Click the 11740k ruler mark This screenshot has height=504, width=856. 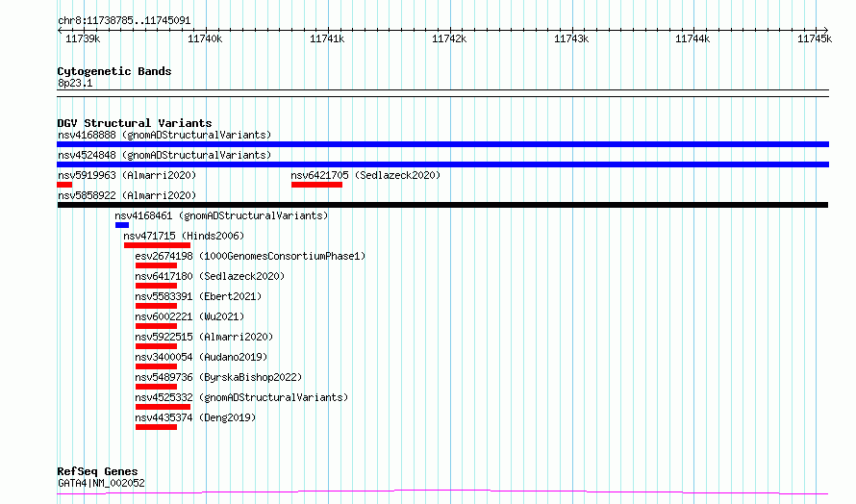click(x=205, y=38)
